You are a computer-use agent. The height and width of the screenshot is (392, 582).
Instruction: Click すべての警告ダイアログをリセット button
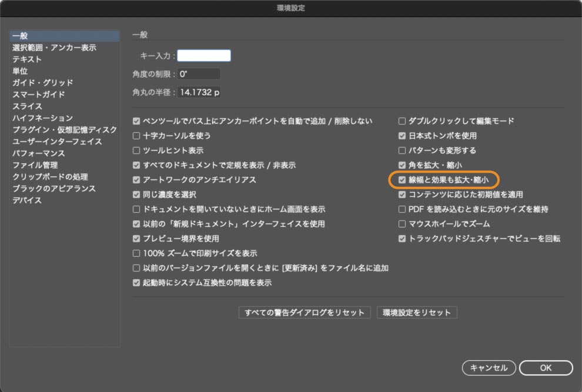(x=305, y=313)
